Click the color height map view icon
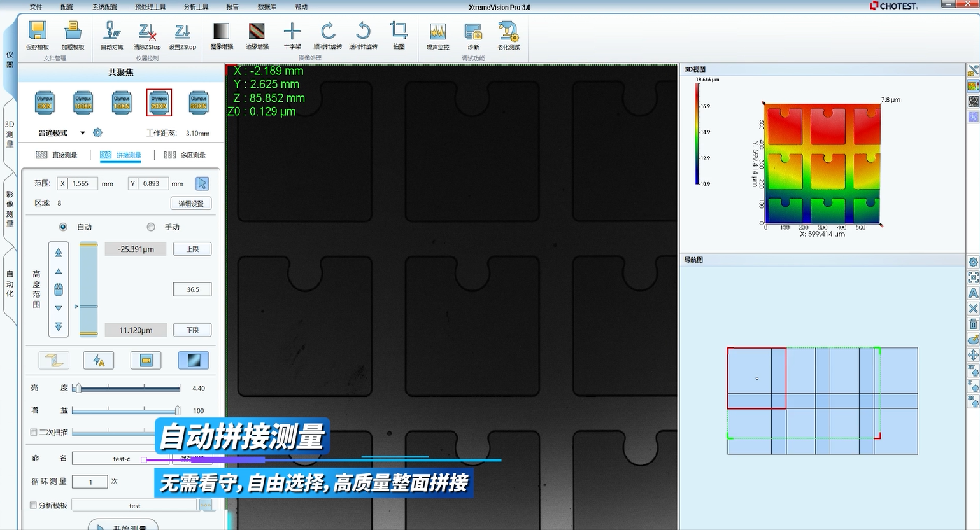The image size is (980, 530). 973,86
